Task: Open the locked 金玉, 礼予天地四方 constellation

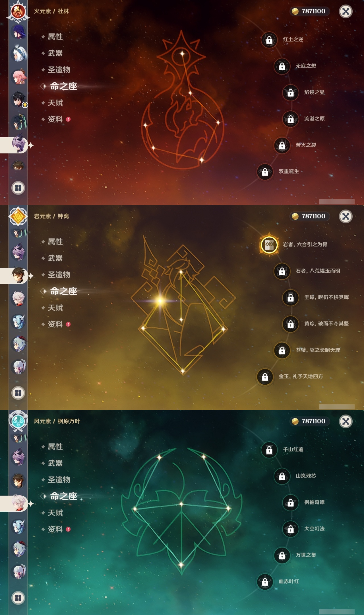Action: (265, 377)
